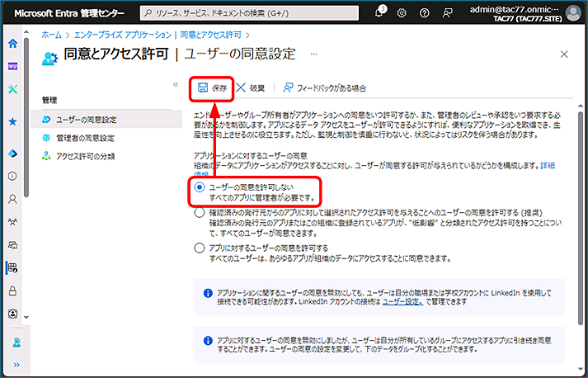
Task: Open admin account avatar menu
Action: 573,13
